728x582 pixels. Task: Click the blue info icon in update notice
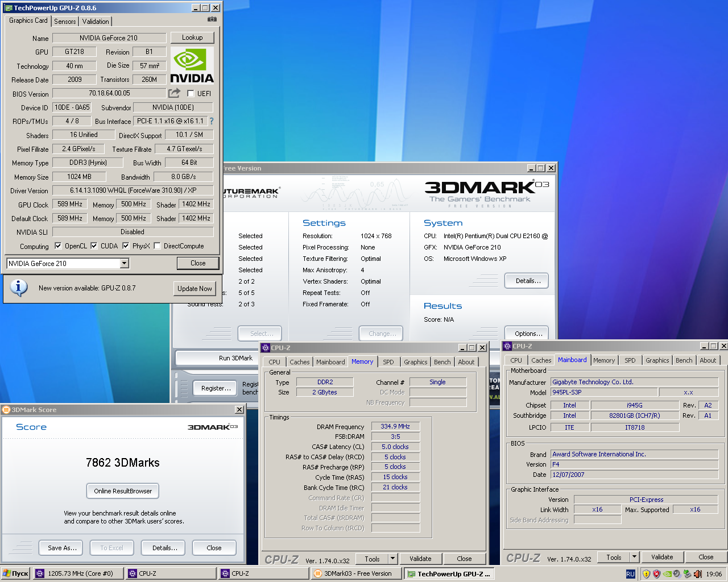[19, 288]
